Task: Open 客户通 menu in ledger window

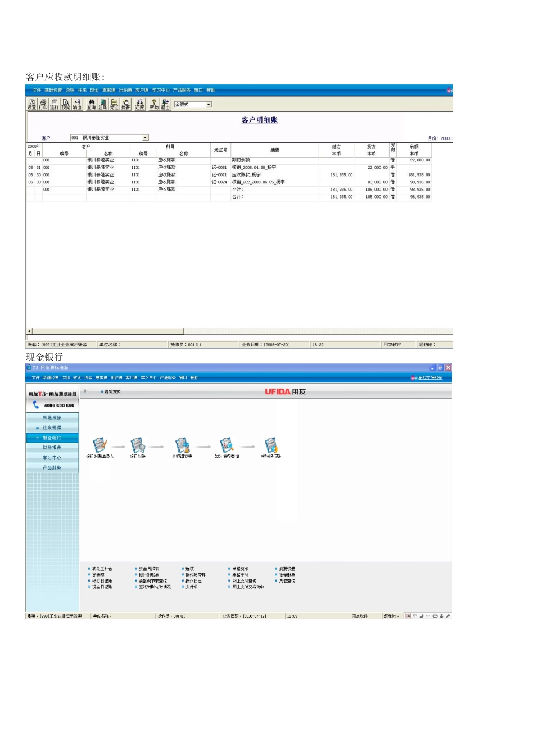Action: 142,90
